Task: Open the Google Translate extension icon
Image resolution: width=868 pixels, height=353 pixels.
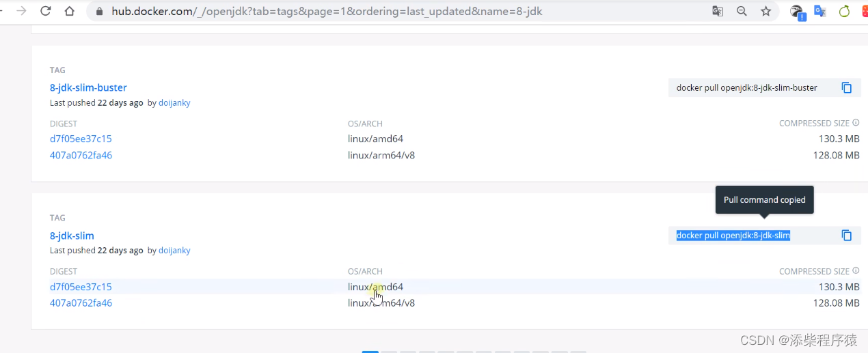Action: [x=820, y=11]
